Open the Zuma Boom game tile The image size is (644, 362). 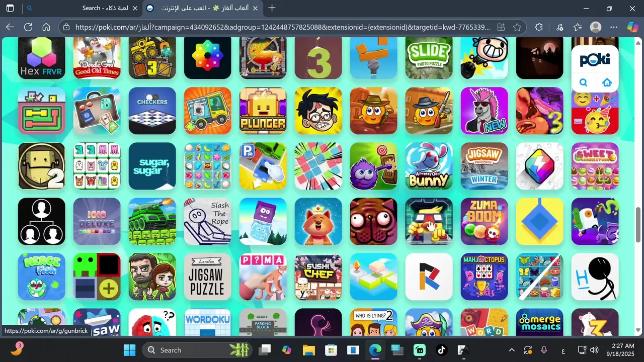pos(484,221)
